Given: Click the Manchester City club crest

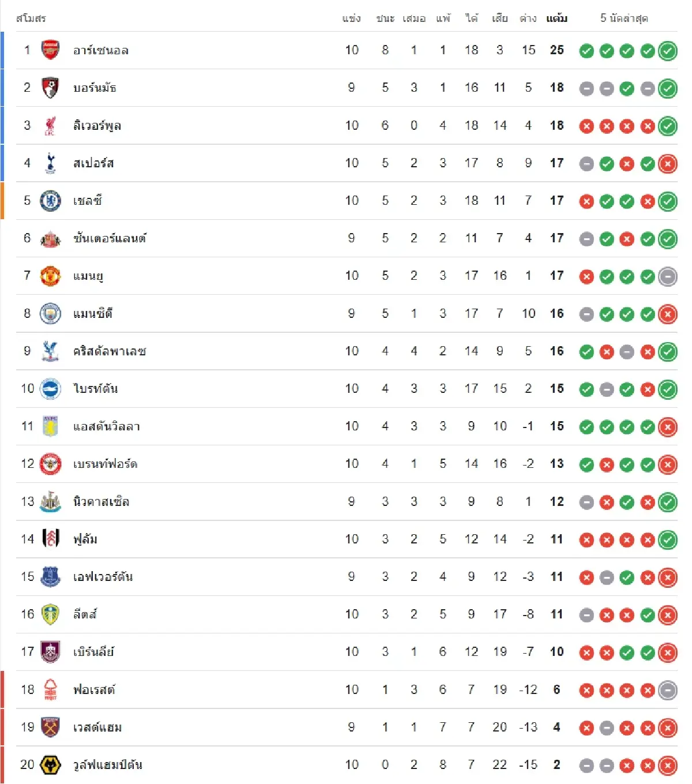Looking at the screenshot, I should click(x=51, y=314).
